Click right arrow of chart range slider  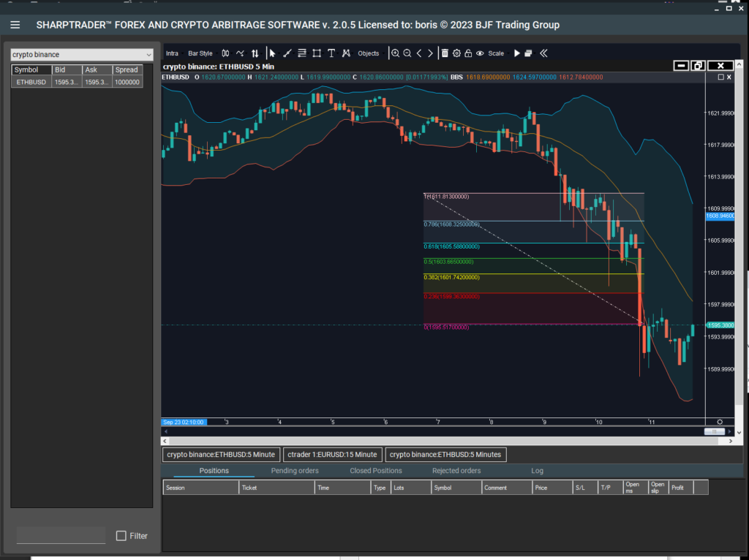pyautogui.click(x=729, y=431)
